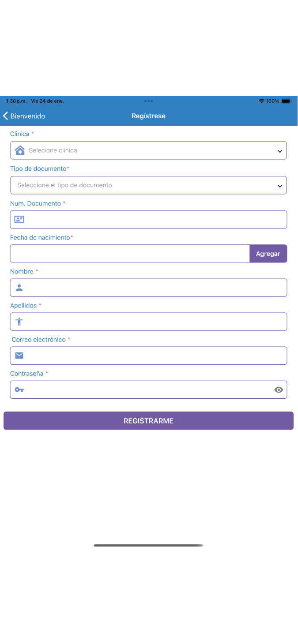Screen dimensions: 298x644
Task: Tap the three dots at top center
Action: (148, 101)
